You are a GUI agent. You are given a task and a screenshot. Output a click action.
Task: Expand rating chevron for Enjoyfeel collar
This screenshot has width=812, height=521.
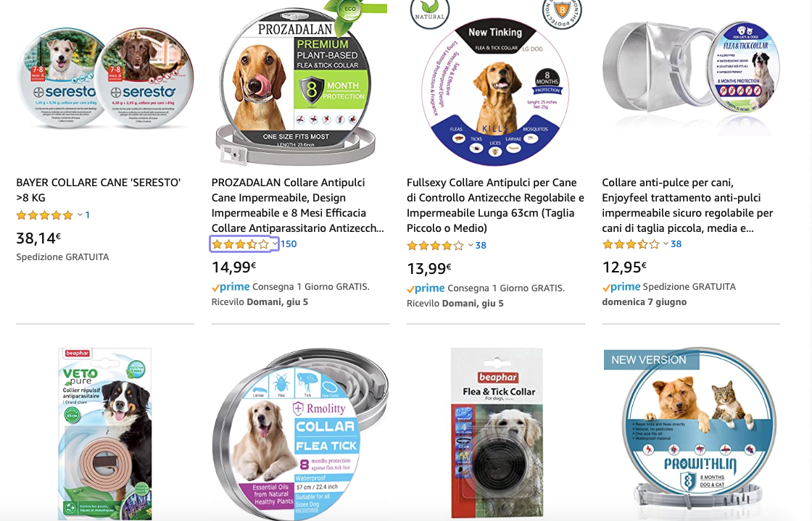666,243
